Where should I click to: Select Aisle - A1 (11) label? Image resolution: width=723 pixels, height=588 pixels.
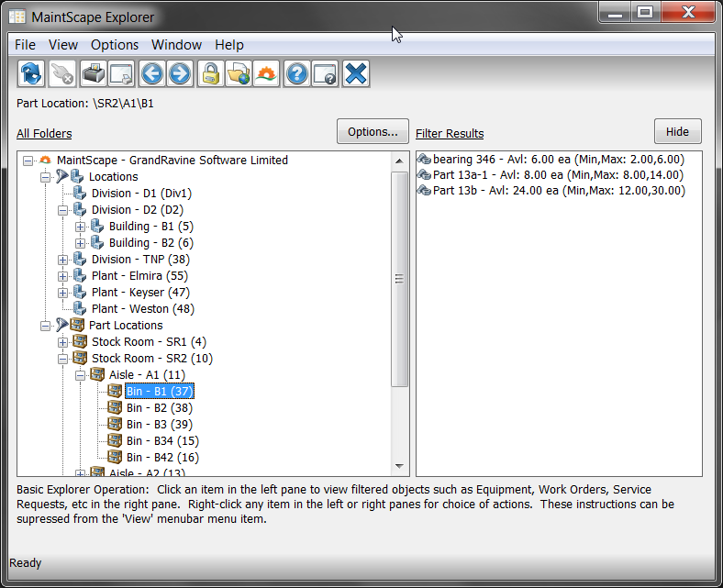pos(147,374)
